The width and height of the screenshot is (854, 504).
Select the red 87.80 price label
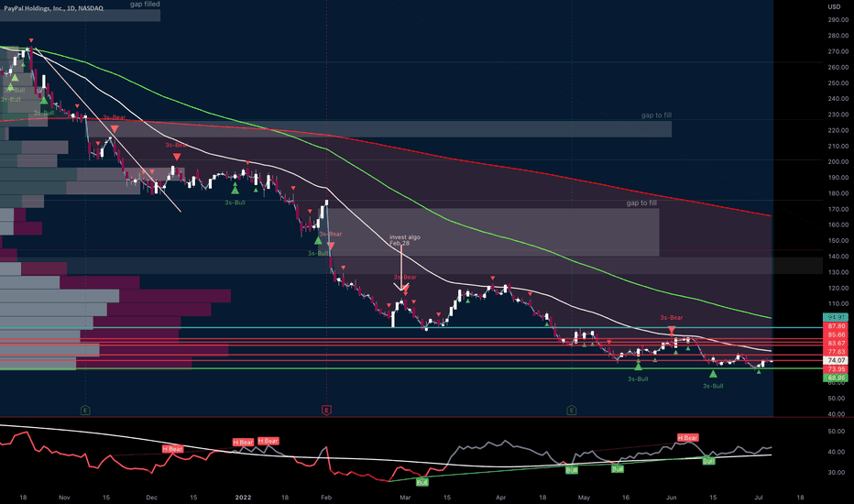(x=835, y=326)
